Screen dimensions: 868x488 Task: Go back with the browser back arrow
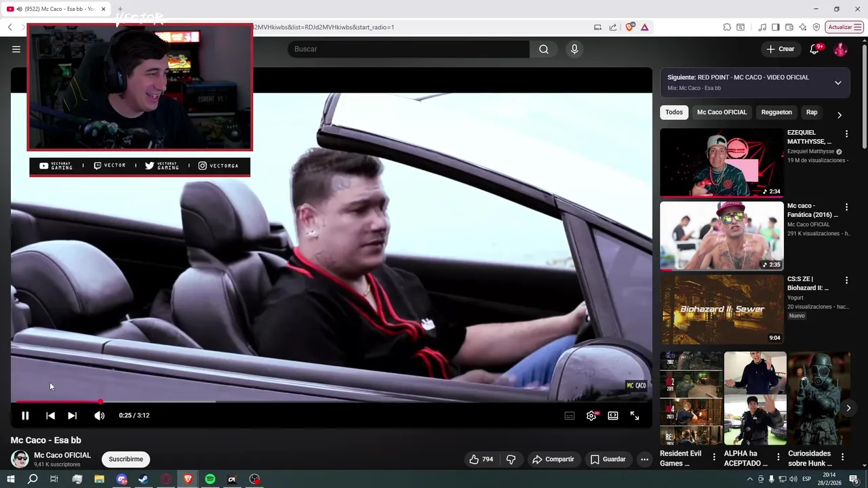coord(10,27)
